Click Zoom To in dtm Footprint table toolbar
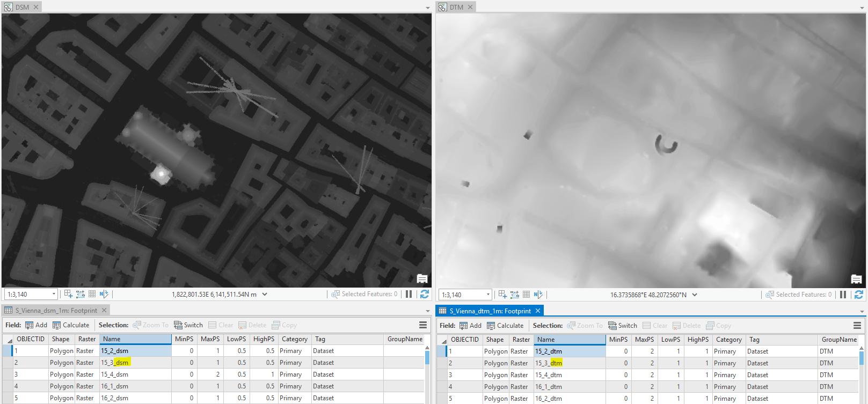The image size is (868, 404). pos(585,326)
